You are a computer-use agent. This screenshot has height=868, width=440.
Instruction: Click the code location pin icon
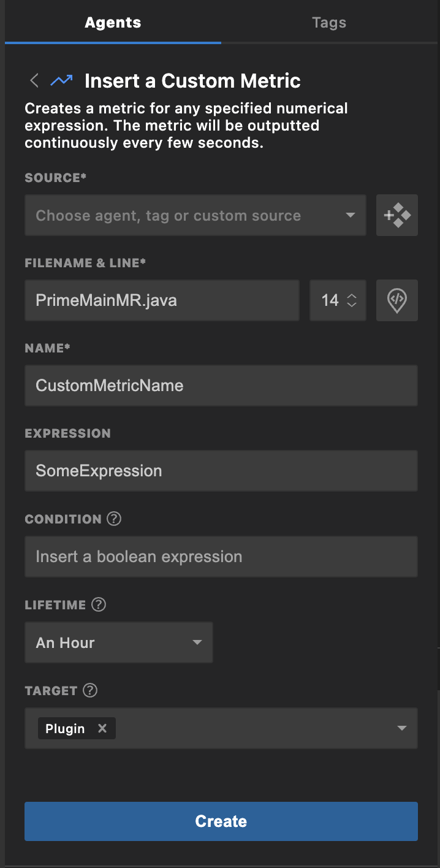pyautogui.click(x=397, y=300)
